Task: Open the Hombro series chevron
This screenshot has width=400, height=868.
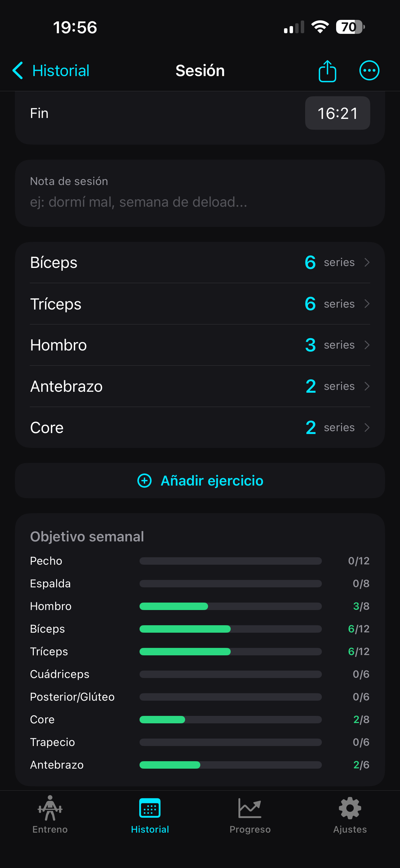Action: click(x=367, y=345)
